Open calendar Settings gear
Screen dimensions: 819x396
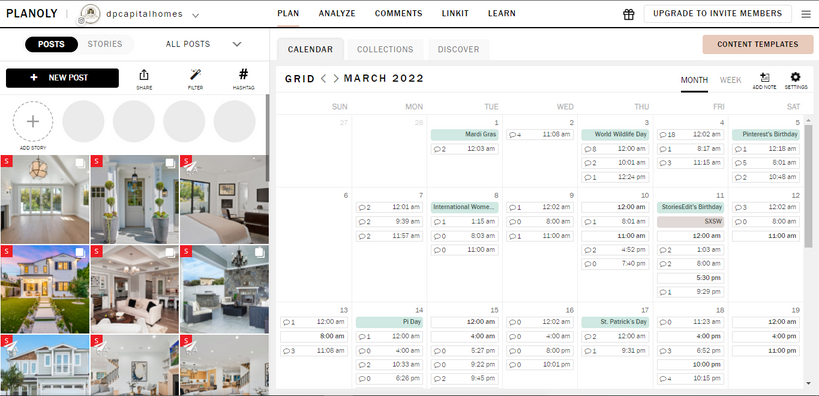click(x=795, y=77)
